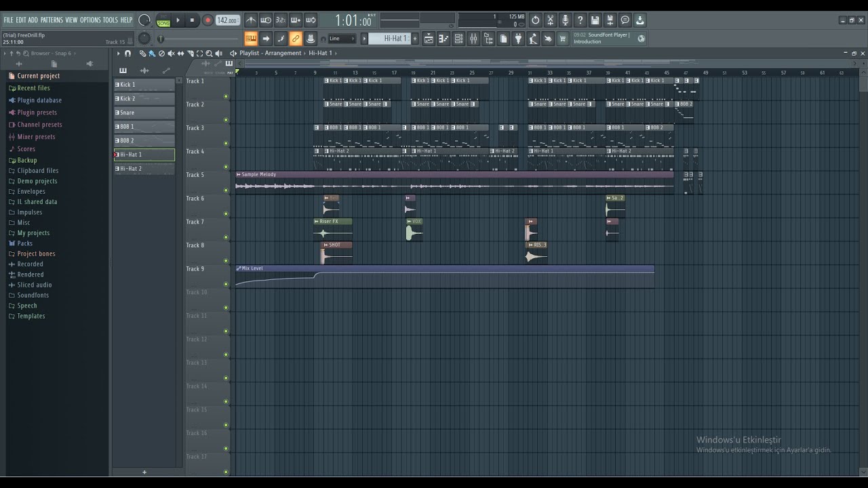Add new pattern with plus button

tap(414, 39)
